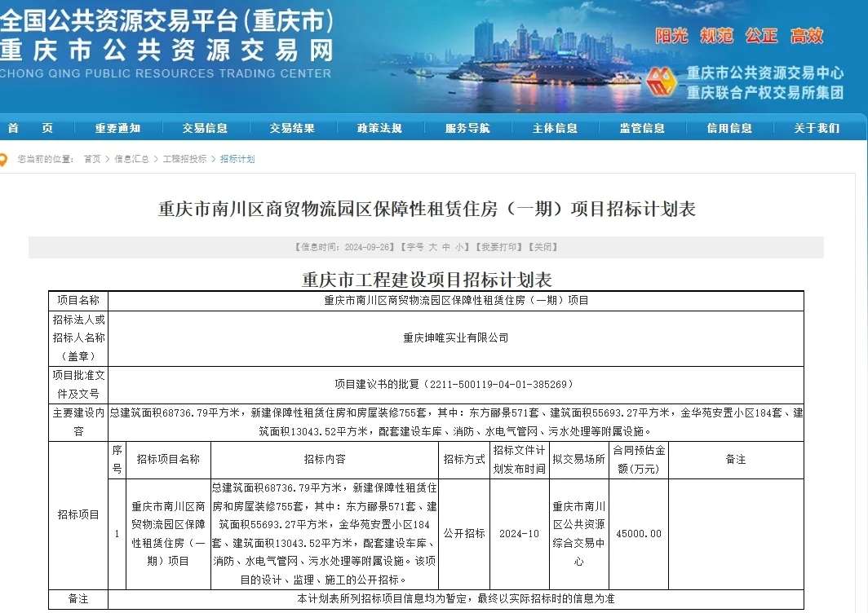Click the 关闭 link in info bar

pyautogui.click(x=543, y=247)
